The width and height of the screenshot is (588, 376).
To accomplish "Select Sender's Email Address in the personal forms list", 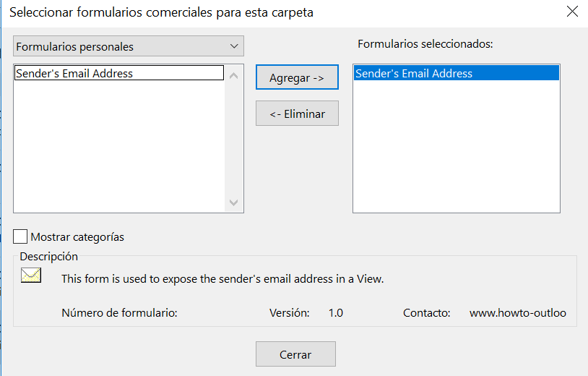I will coord(119,73).
